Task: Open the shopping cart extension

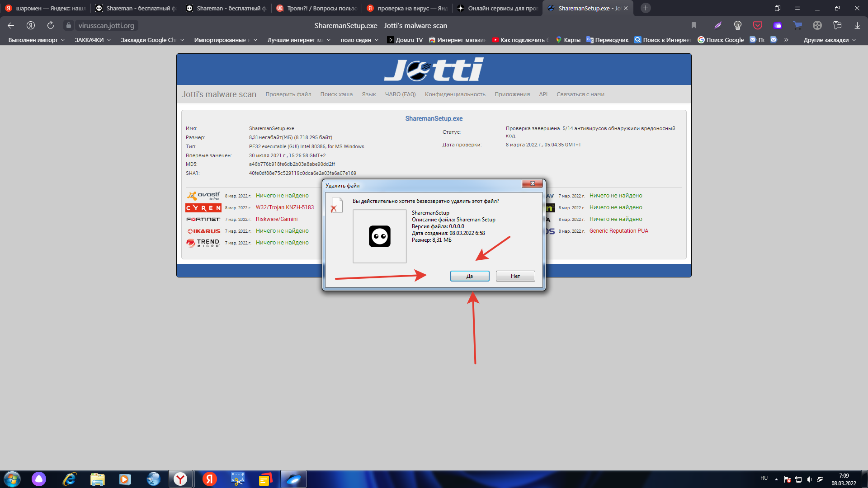Action: click(x=797, y=25)
